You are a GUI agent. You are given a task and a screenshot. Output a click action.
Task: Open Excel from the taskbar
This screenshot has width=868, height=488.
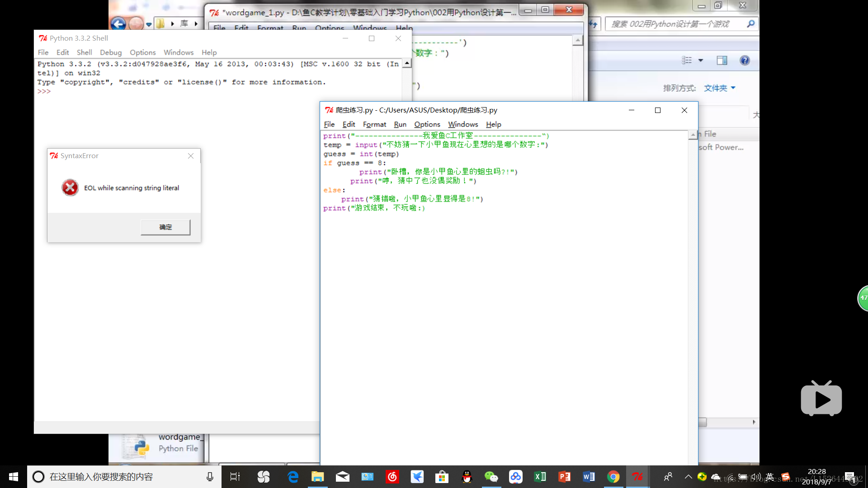point(540,477)
